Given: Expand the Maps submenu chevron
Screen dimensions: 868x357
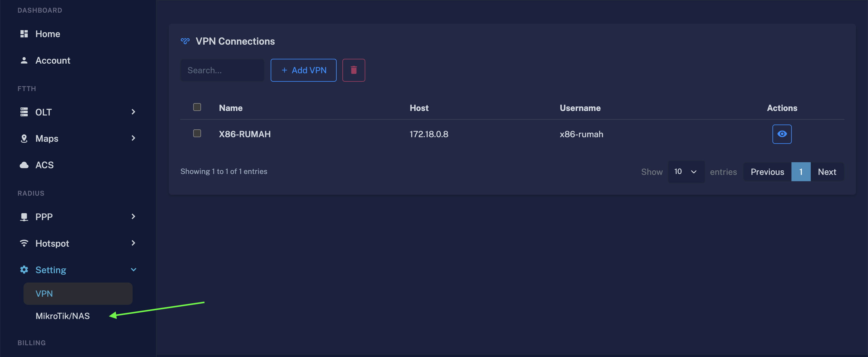Looking at the screenshot, I should (x=134, y=138).
